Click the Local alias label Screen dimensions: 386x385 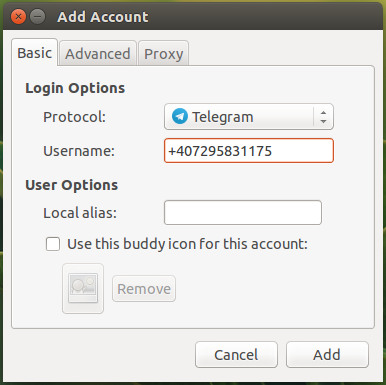pyautogui.click(x=80, y=213)
